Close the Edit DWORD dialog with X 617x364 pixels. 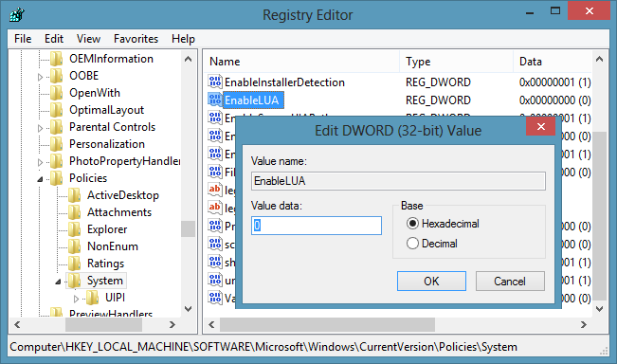pyautogui.click(x=541, y=126)
